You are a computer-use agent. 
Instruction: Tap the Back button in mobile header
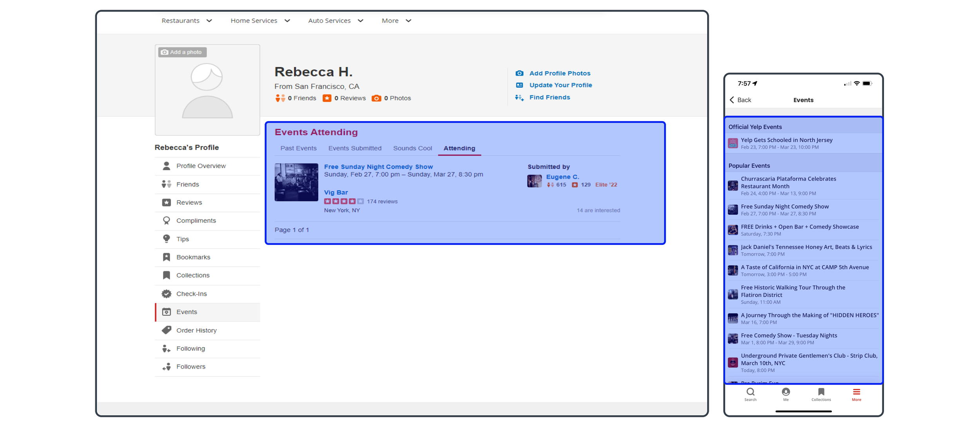pyautogui.click(x=740, y=100)
